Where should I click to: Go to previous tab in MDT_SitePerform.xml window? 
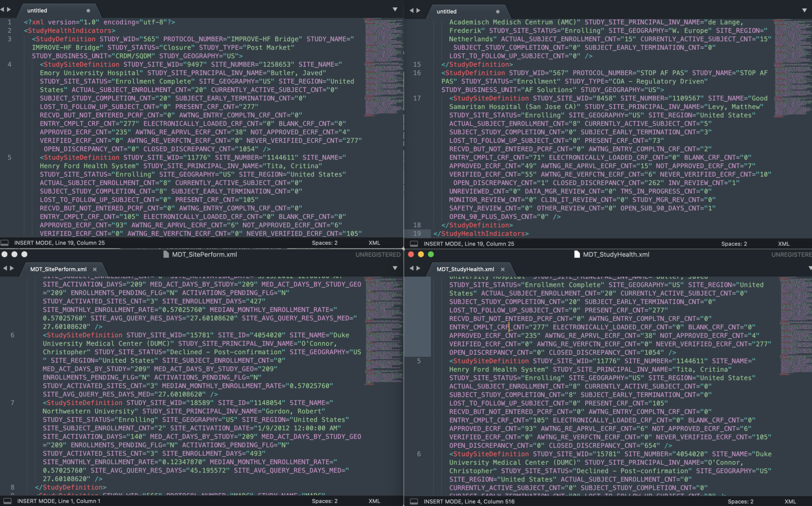(5, 268)
